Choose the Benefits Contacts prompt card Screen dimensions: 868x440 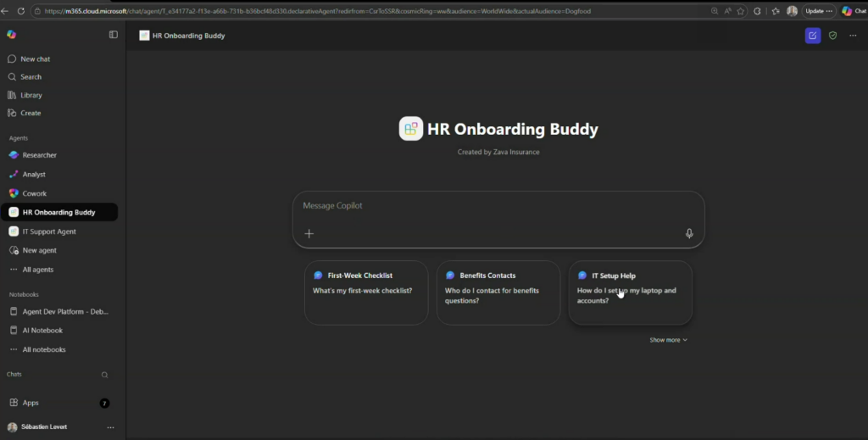[x=498, y=292]
